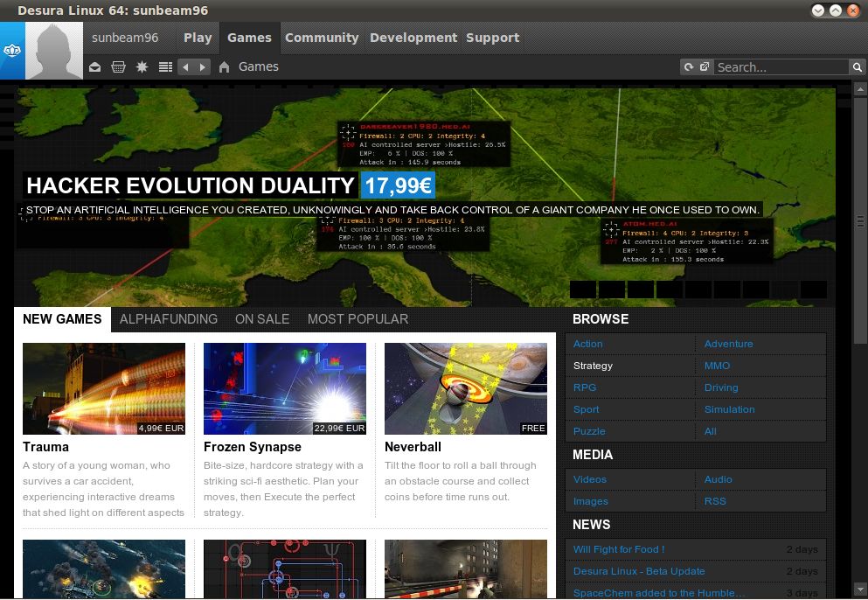The width and height of the screenshot is (868, 600).
Task: Click the Trauma game title
Action: (x=46, y=447)
